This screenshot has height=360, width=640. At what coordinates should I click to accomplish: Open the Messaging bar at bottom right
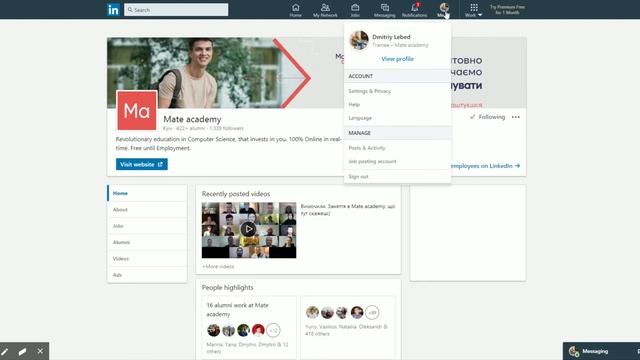(x=601, y=351)
